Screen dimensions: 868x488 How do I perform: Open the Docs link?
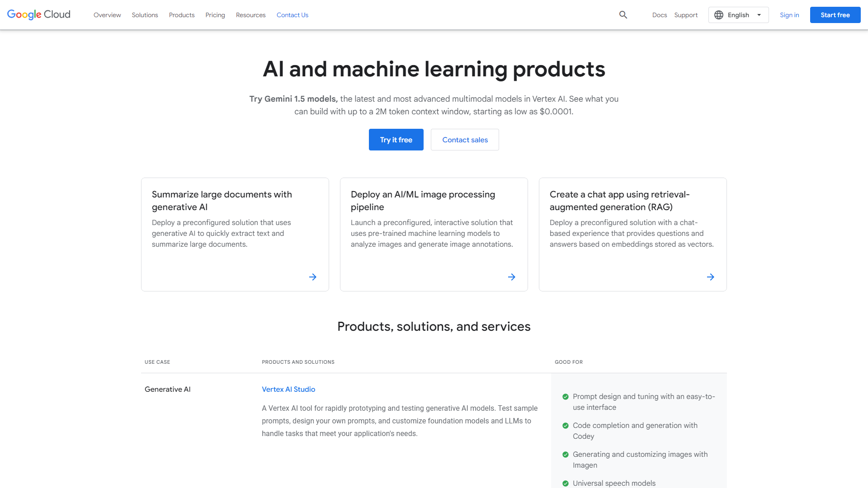[660, 15]
